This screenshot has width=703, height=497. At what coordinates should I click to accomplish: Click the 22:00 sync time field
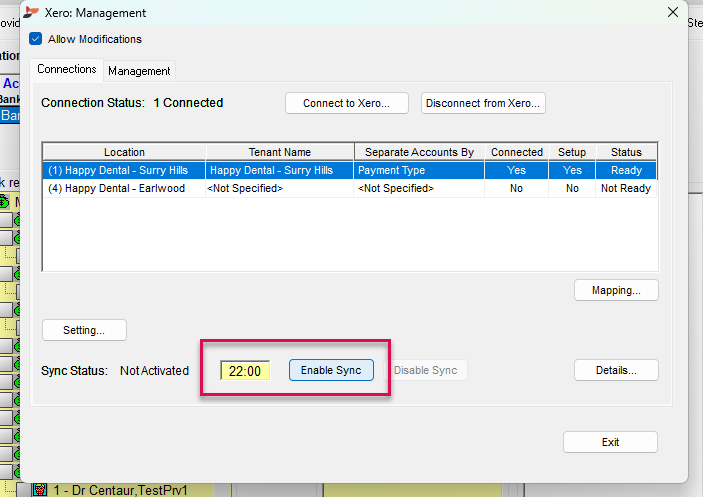tap(245, 371)
